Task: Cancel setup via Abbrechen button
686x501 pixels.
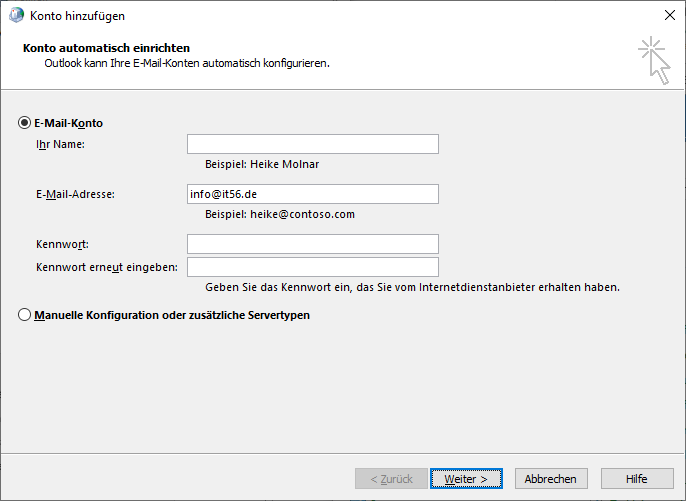Action: coord(551,479)
